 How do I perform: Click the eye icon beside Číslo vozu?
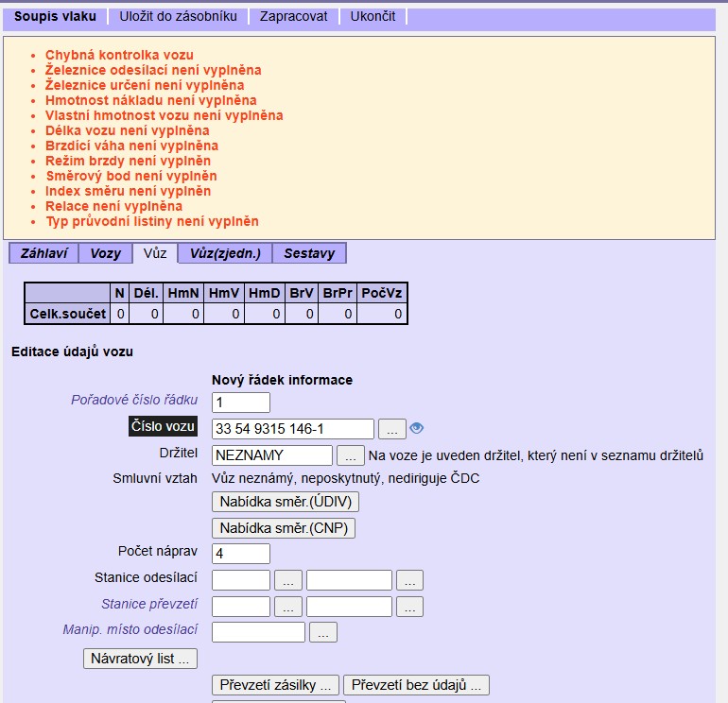tap(417, 429)
